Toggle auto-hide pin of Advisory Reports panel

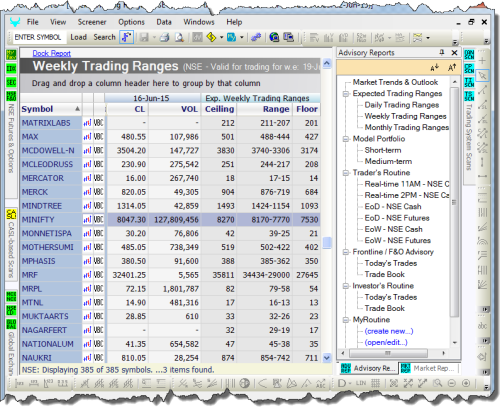click(442, 52)
